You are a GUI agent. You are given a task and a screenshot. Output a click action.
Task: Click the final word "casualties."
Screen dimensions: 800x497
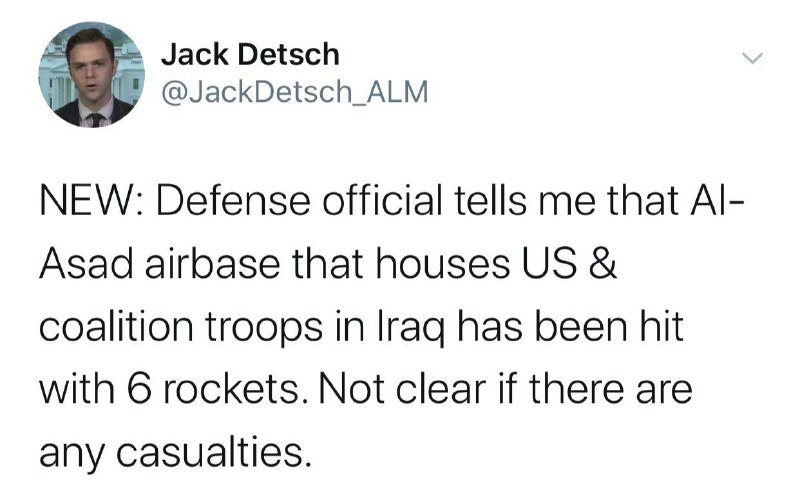click(x=213, y=452)
